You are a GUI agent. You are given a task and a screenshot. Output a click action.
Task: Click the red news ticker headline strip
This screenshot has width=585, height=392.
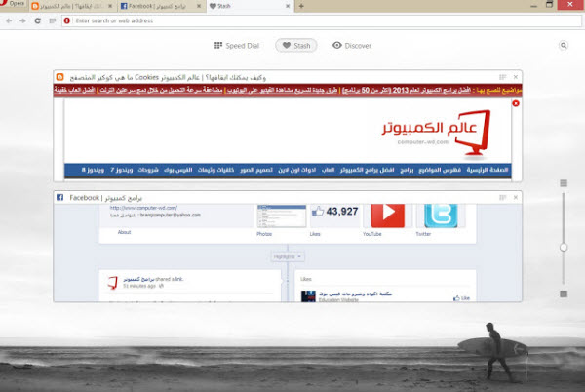tap(288, 91)
